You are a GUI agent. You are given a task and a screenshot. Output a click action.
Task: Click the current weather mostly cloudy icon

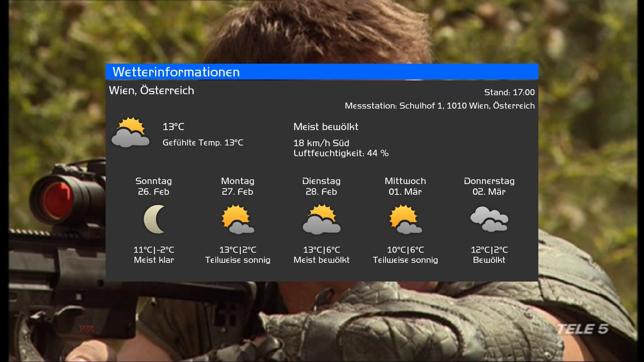(130, 132)
